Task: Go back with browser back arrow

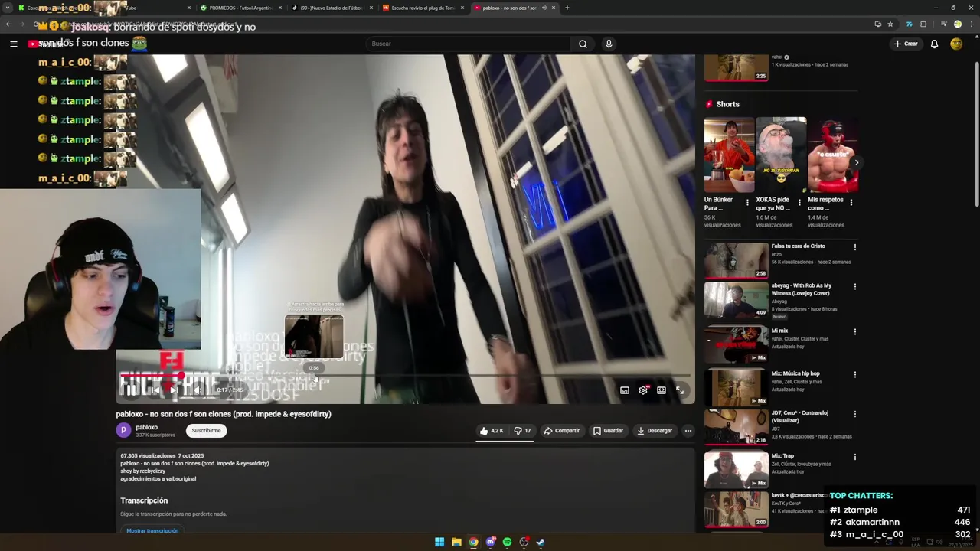Action: click(8, 24)
